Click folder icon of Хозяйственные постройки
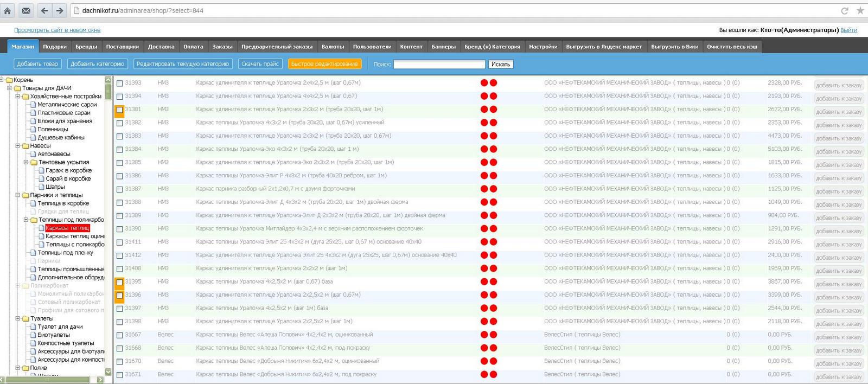Image resolution: width=868 pixels, height=384 pixels. (x=25, y=97)
